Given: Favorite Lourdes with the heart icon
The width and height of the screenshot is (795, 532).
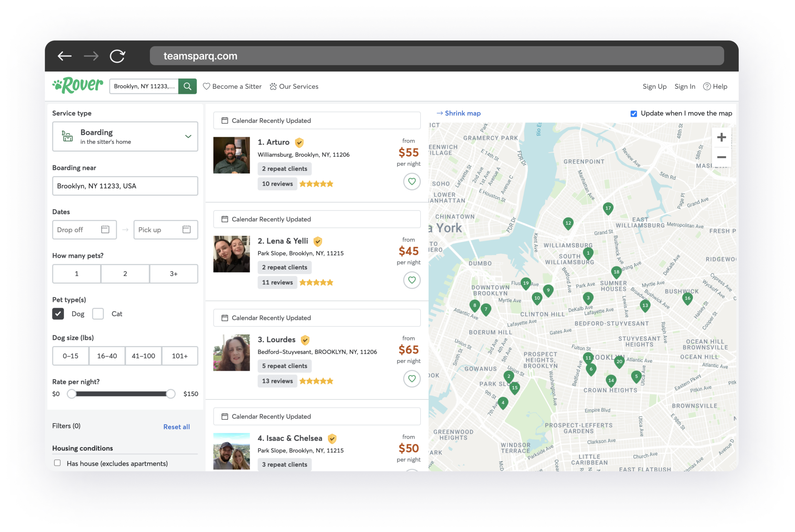Looking at the screenshot, I should pos(412,379).
